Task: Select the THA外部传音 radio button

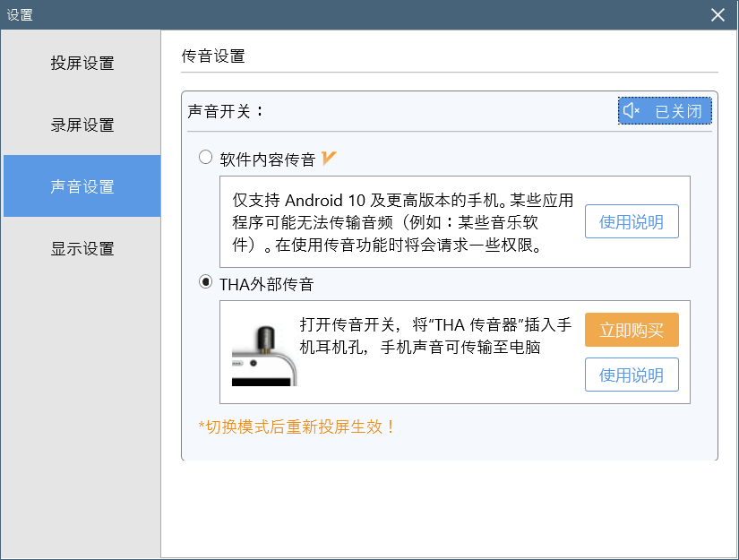Action: 205,282
